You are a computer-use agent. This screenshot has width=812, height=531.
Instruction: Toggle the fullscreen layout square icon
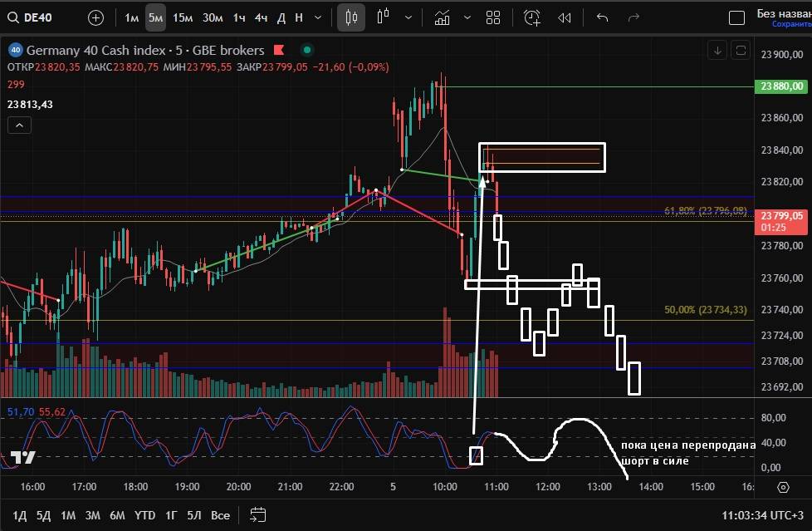coord(736,17)
